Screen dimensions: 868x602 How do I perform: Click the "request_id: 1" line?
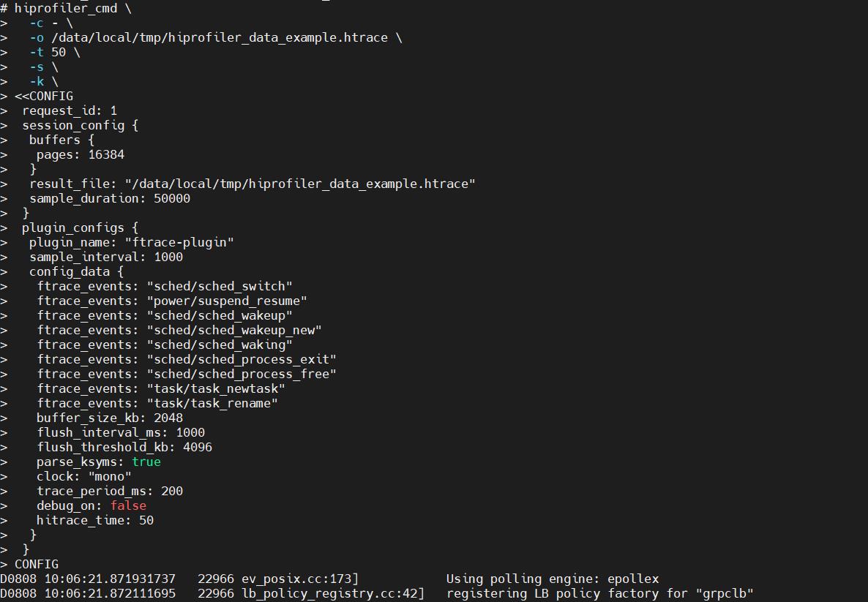point(70,110)
